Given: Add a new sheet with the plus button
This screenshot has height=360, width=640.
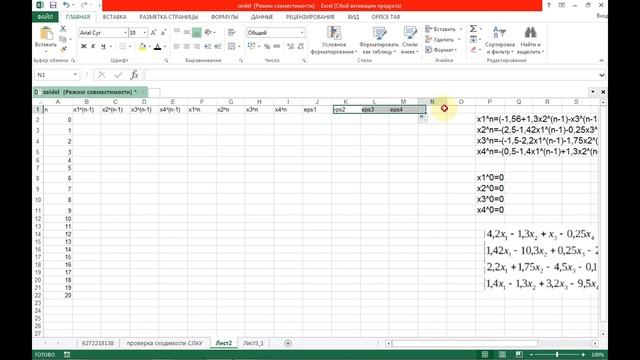Looking at the screenshot, I should pos(288,343).
